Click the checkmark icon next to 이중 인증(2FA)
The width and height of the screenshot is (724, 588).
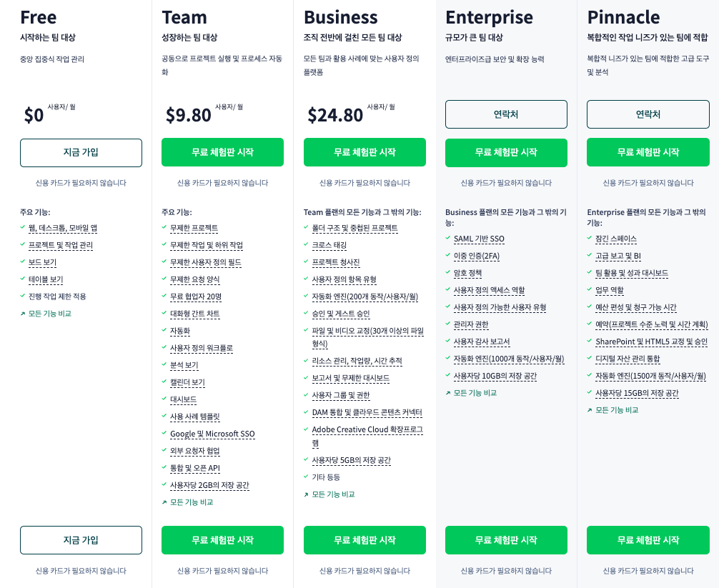point(448,256)
